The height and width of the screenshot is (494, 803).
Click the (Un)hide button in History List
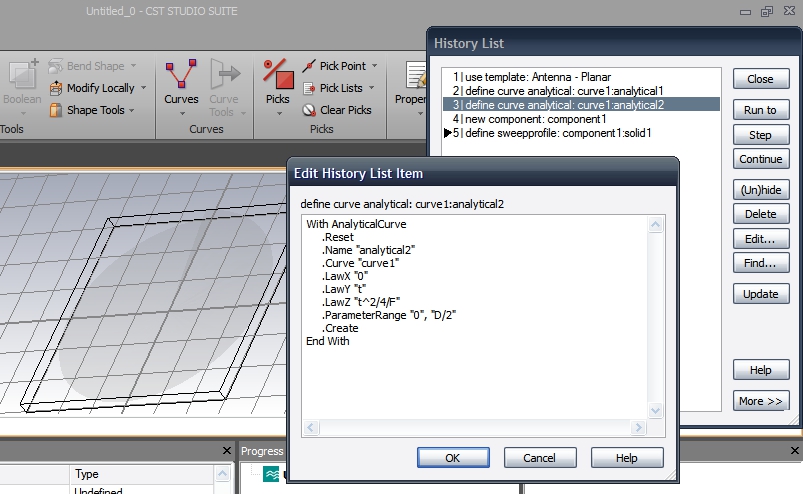coord(760,190)
